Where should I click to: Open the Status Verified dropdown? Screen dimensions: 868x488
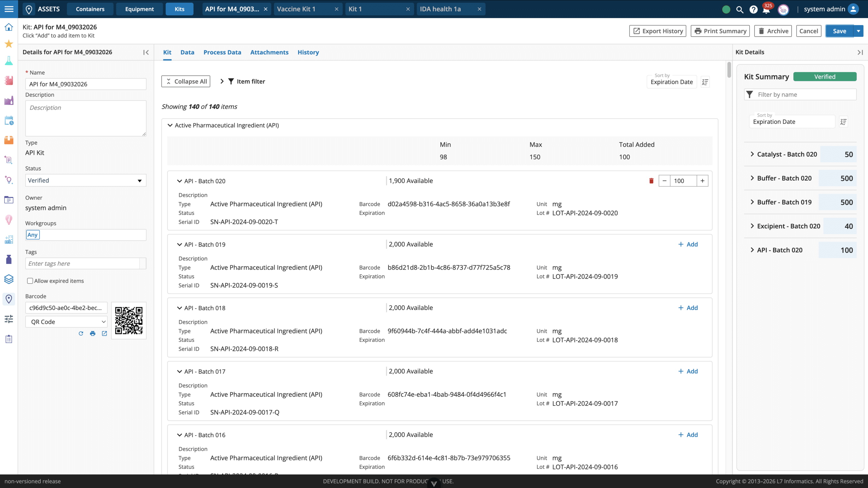pyautogui.click(x=86, y=180)
